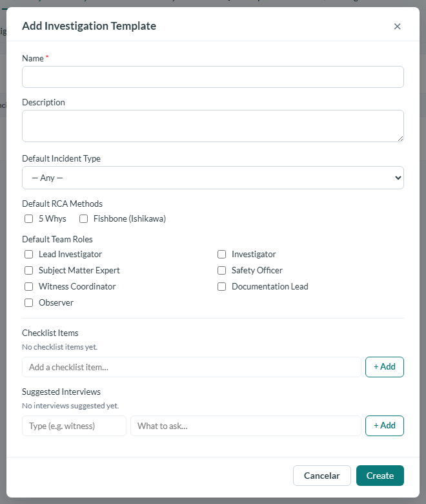The height and width of the screenshot is (504, 426).
Task: Select the Investigator role checkbox
Action: 222,254
